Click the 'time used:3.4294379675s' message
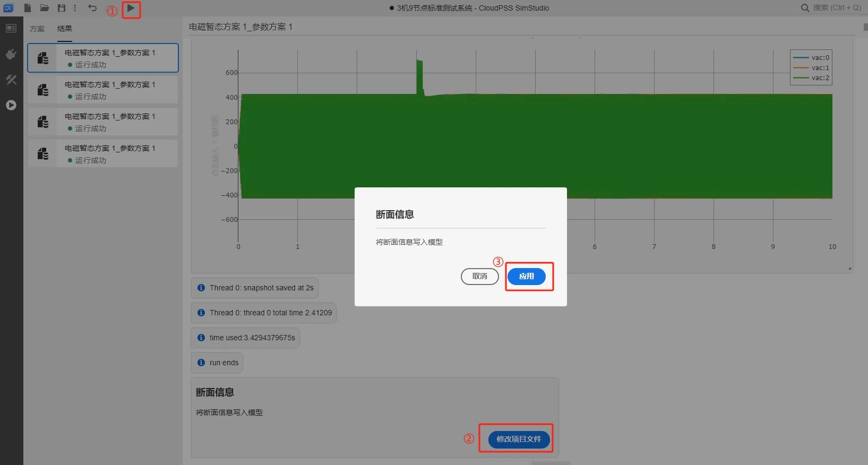 pyautogui.click(x=245, y=338)
